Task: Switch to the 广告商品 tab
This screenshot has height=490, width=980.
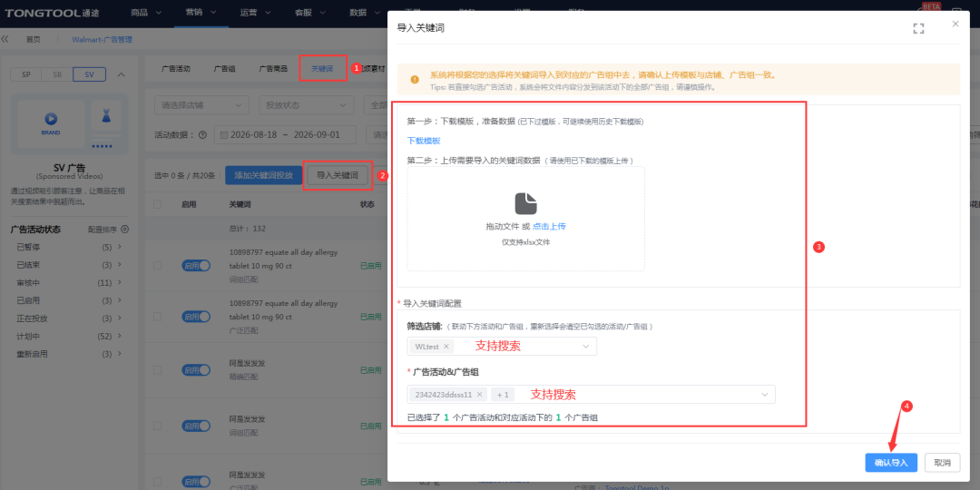Action: (x=273, y=69)
